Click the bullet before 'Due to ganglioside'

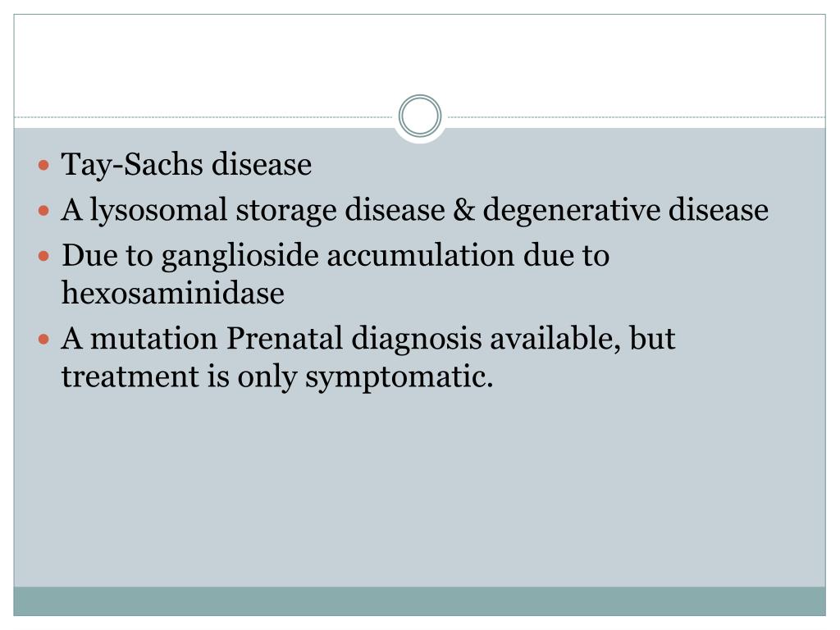[x=44, y=256]
